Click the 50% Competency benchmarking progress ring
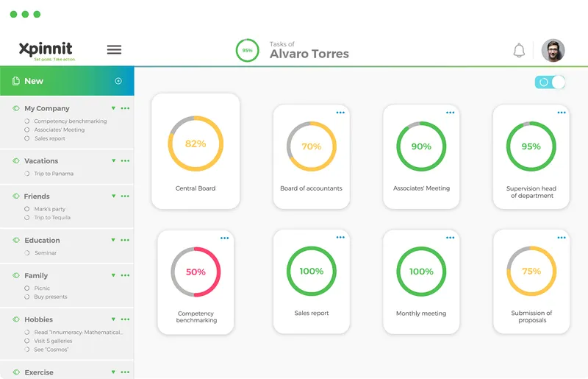The image size is (588, 379). tap(196, 272)
